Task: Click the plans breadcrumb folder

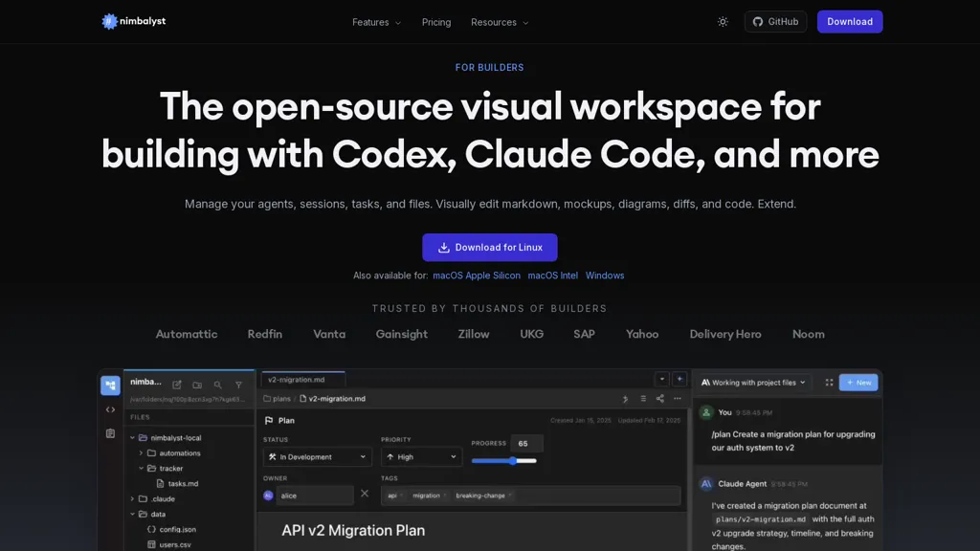Action: [277, 399]
